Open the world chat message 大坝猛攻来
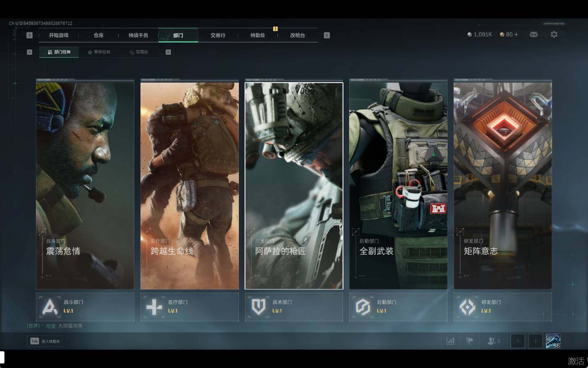The image size is (588, 368). click(70, 326)
